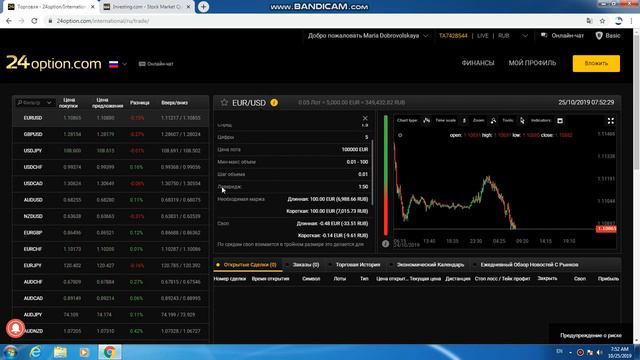Select the NZDUSD row in instrument list

[111, 216]
